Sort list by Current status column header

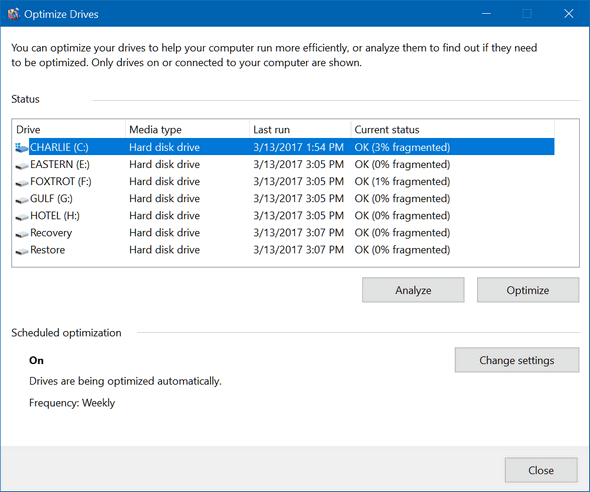coord(453,129)
